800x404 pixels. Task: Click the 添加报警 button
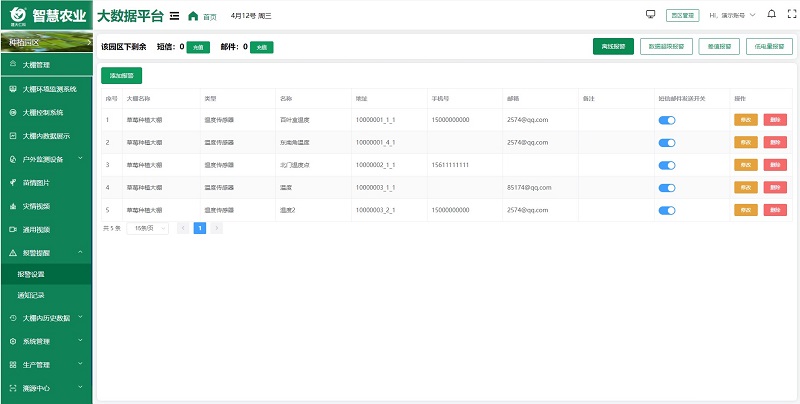tap(121, 75)
